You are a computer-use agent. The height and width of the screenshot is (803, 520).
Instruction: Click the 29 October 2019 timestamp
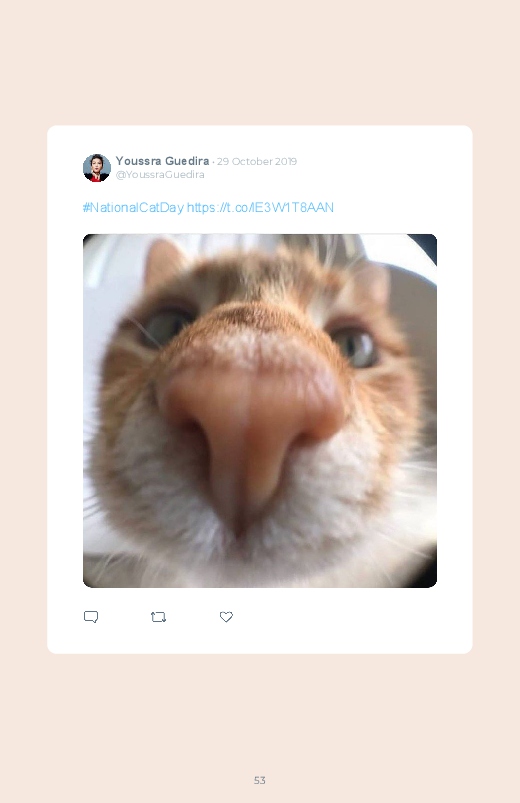click(x=257, y=161)
